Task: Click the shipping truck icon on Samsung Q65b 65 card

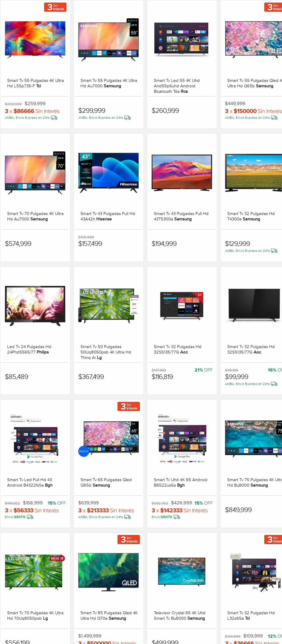Action: point(128,517)
